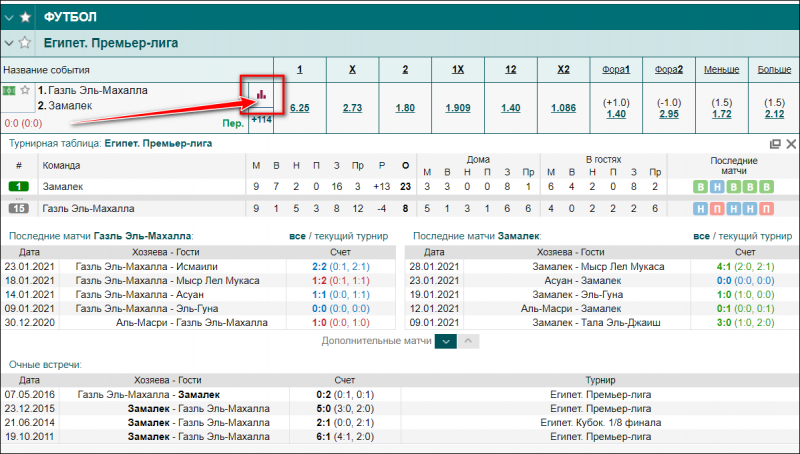Toggle favorite star for Газль Эль-Махалла match
The height and width of the screenshot is (454, 800).
coord(26,90)
